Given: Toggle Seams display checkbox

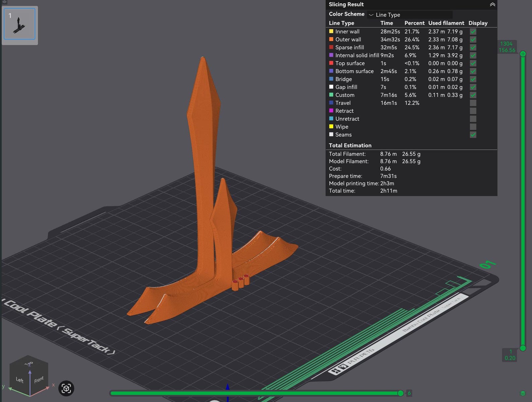Looking at the screenshot, I should 473,135.
